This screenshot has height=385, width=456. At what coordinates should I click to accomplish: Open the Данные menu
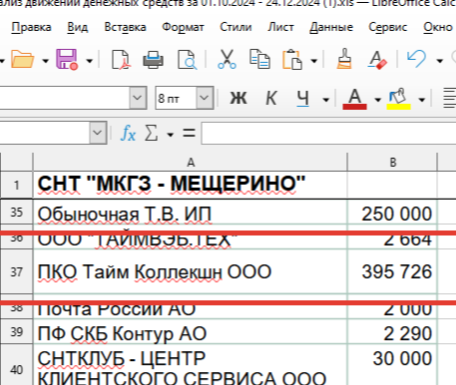[331, 27]
